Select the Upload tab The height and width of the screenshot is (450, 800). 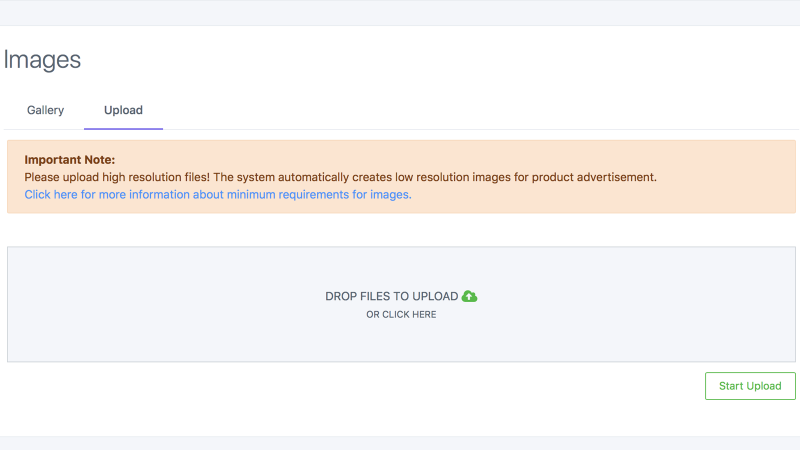point(123,110)
